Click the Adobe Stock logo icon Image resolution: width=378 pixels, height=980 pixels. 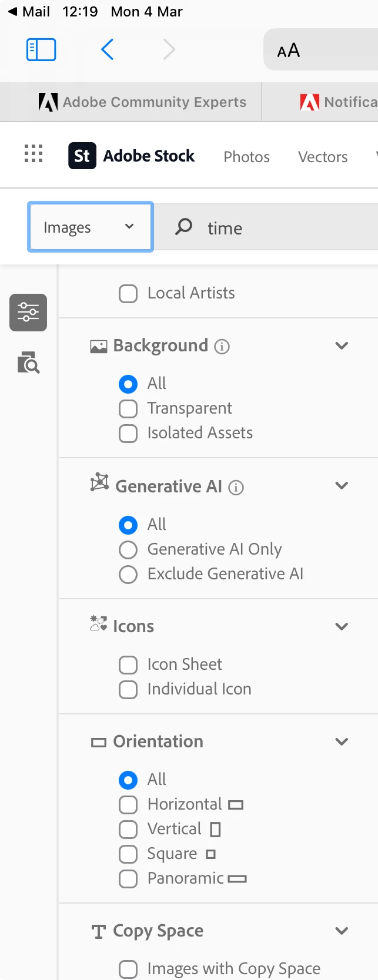coord(82,156)
